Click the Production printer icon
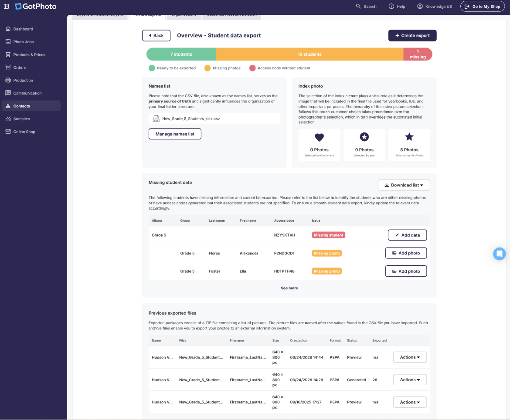This screenshot has height=420, width=510. pos(8,80)
